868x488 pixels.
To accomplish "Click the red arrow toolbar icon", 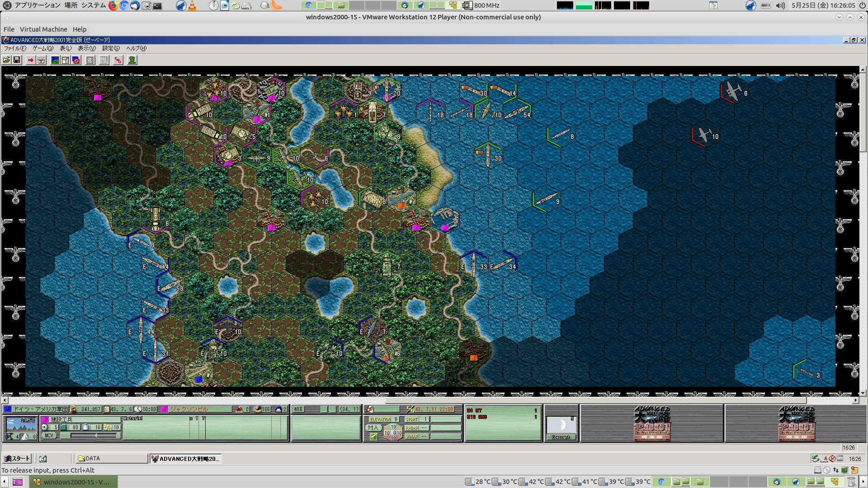I will [x=30, y=60].
